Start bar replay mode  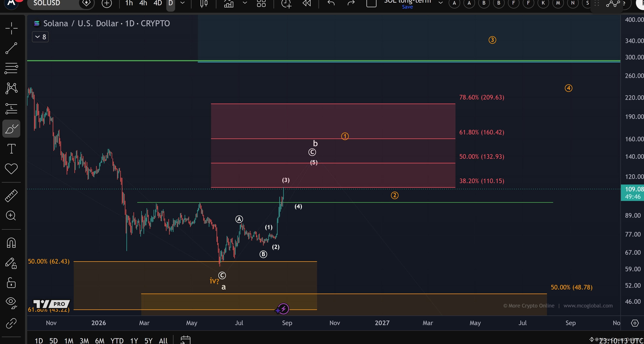tap(307, 3)
